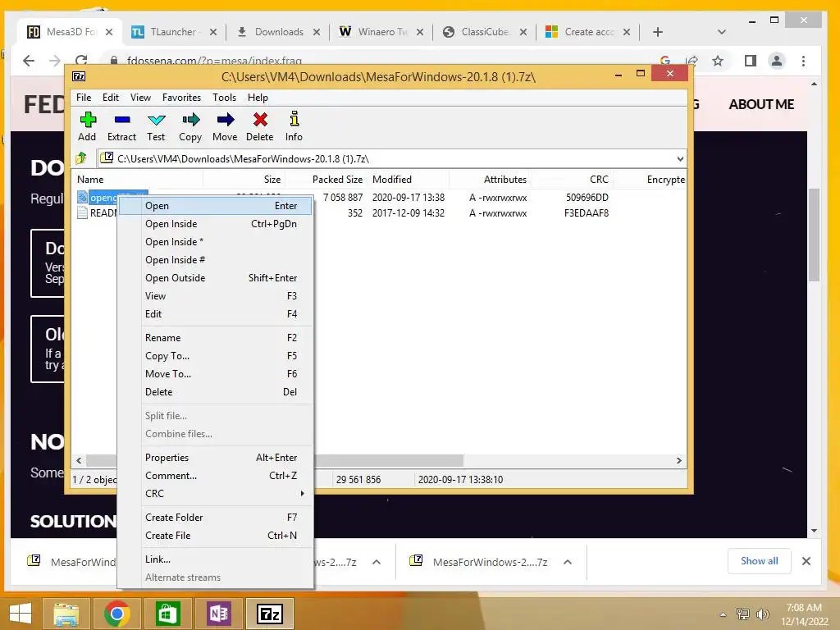Open File Explorer from the taskbar
Viewport: 840px width, 630px height.
(66, 614)
